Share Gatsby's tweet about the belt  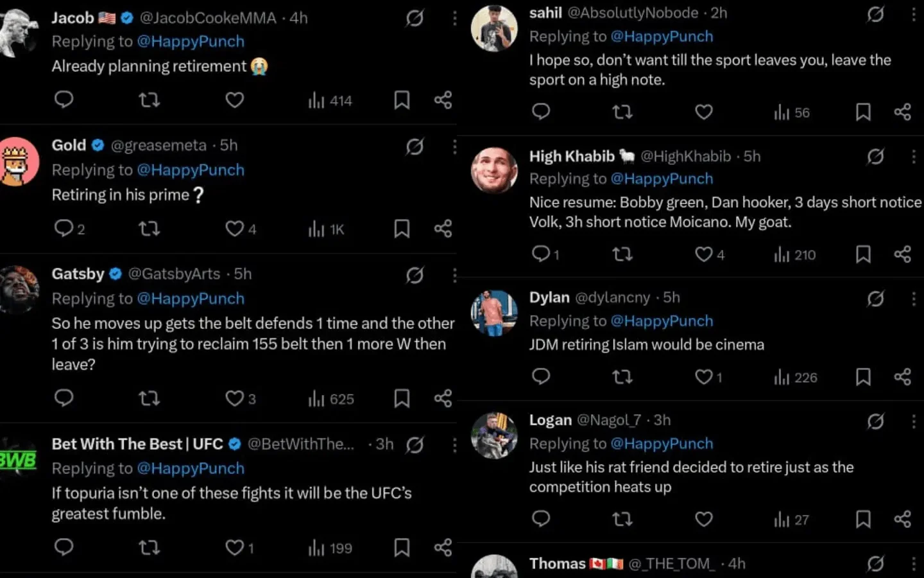(443, 398)
